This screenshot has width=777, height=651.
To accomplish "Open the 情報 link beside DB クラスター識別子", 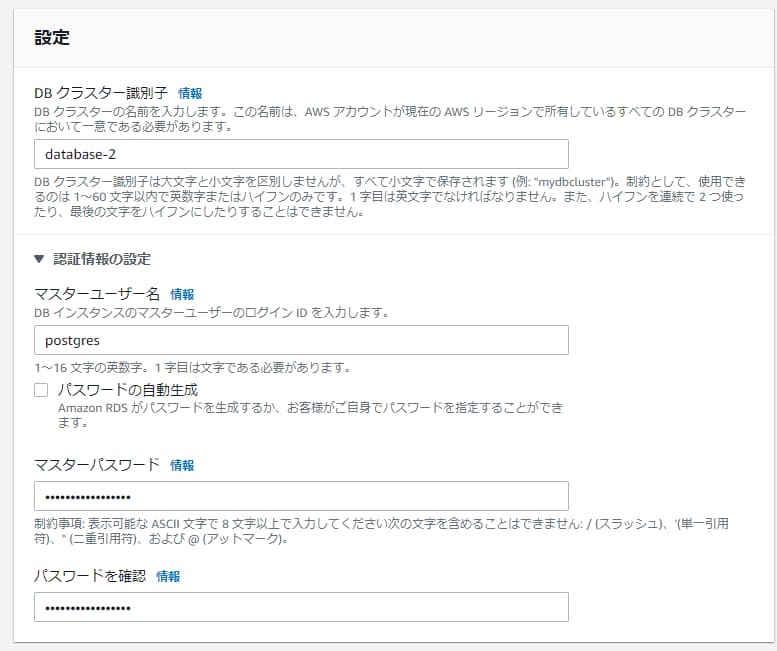I will pyautogui.click(x=190, y=92).
